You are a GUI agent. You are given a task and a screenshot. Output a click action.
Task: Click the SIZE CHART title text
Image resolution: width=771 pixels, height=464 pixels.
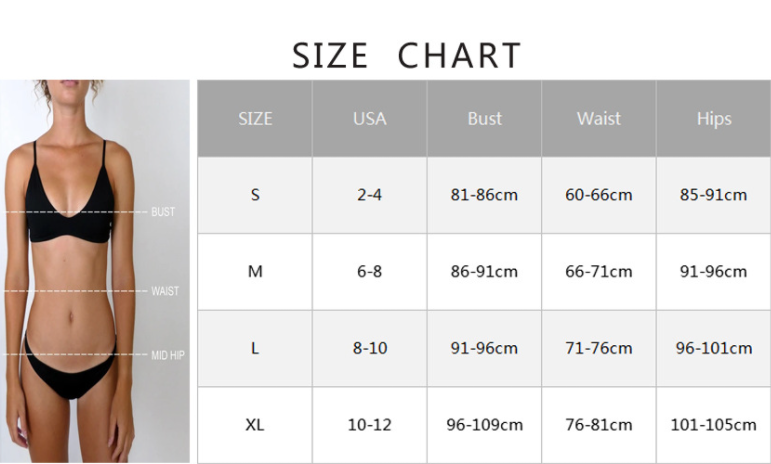pyautogui.click(x=406, y=55)
